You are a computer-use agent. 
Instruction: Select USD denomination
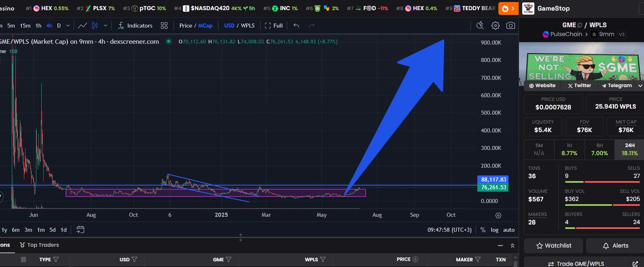tap(230, 25)
